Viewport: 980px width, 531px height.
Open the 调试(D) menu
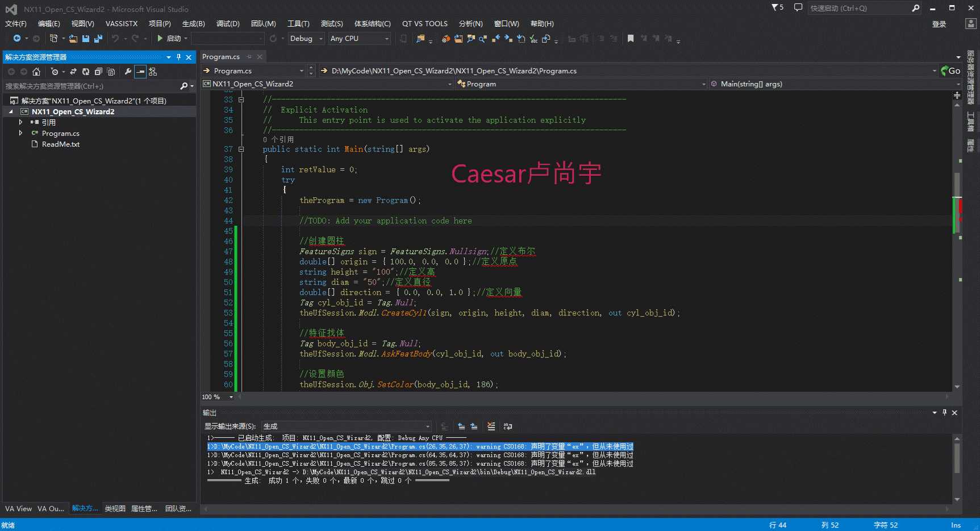coord(228,23)
